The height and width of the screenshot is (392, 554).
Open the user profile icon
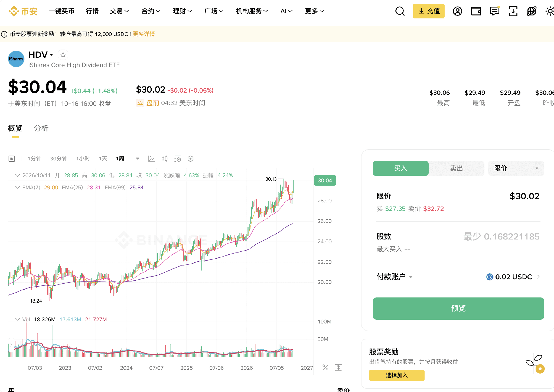point(457,11)
